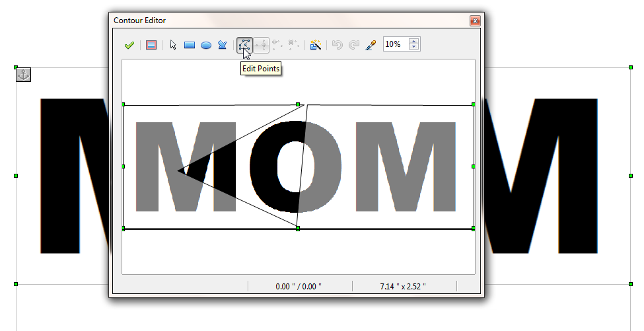Click the Delete Points tool
Image resolution: width=644 pixels, height=331 pixels.
[293, 45]
